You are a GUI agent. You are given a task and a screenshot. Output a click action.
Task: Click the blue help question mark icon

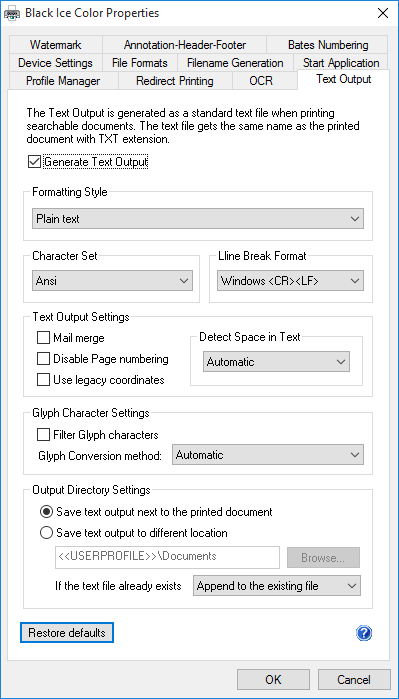point(364,633)
